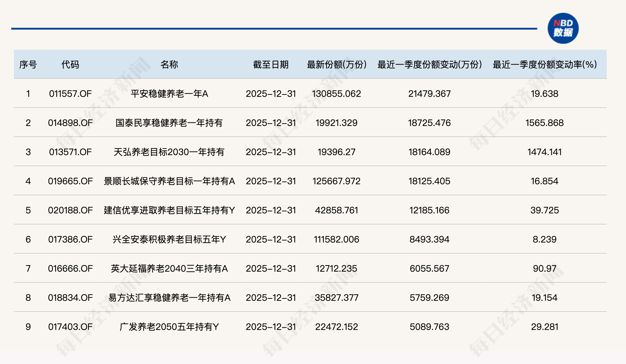The image size is (626, 364).
Task: Click 天弘养老目标2030一年持有 name cell
Action: 169,152
